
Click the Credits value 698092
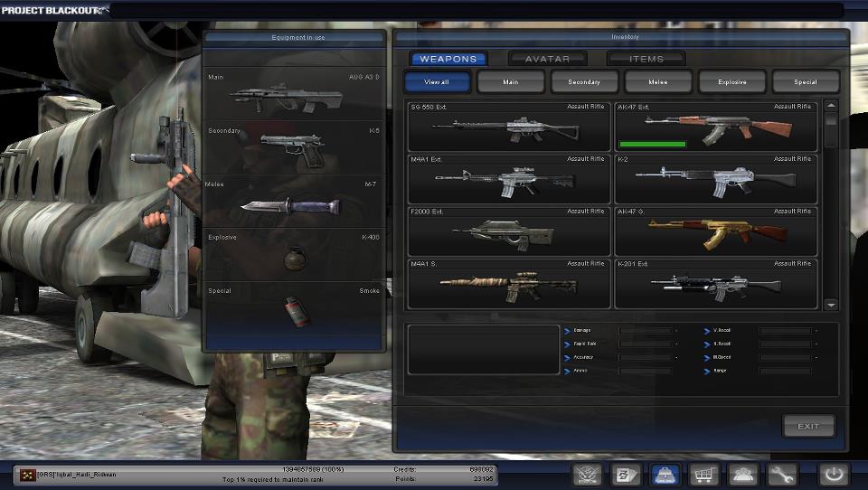(x=481, y=469)
